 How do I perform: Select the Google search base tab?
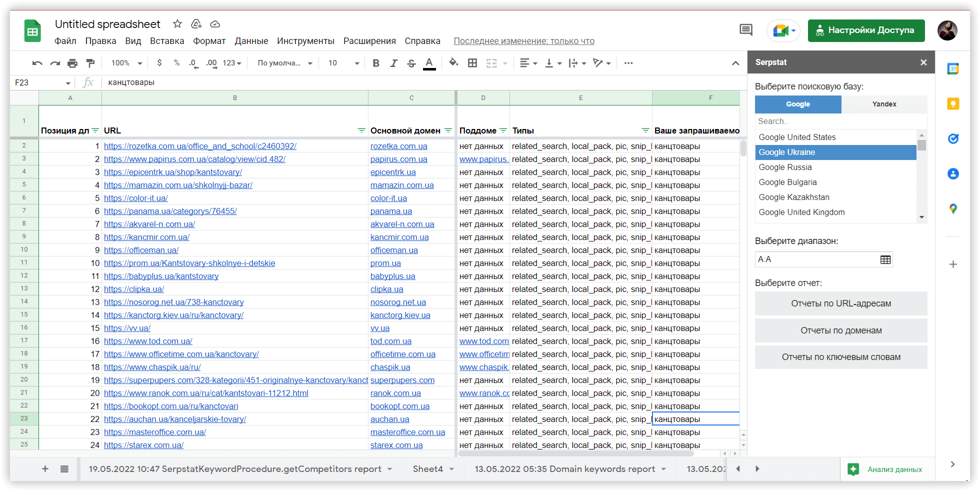pos(798,104)
